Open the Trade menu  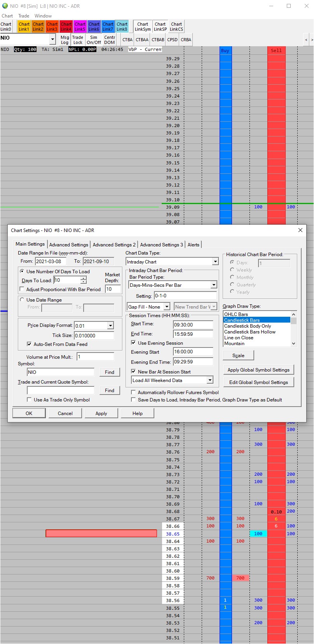pyautogui.click(x=24, y=16)
